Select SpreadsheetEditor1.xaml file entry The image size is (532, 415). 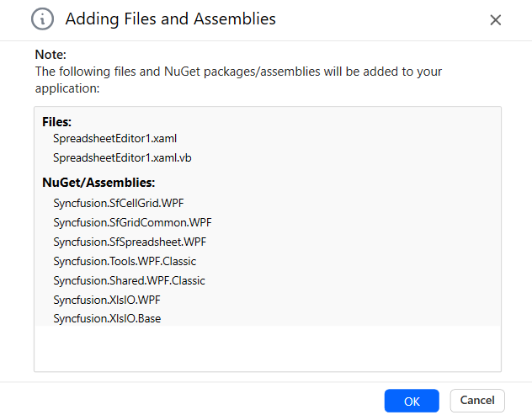tap(114, 138)
